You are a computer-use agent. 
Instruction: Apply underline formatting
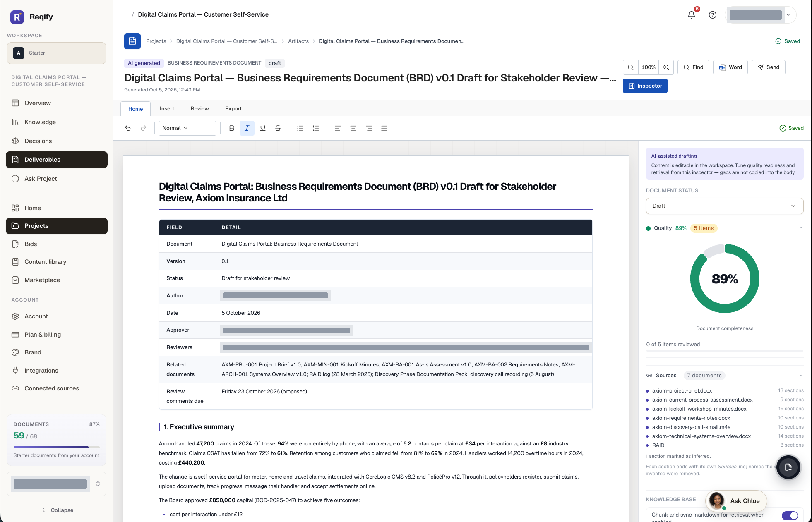262,128
